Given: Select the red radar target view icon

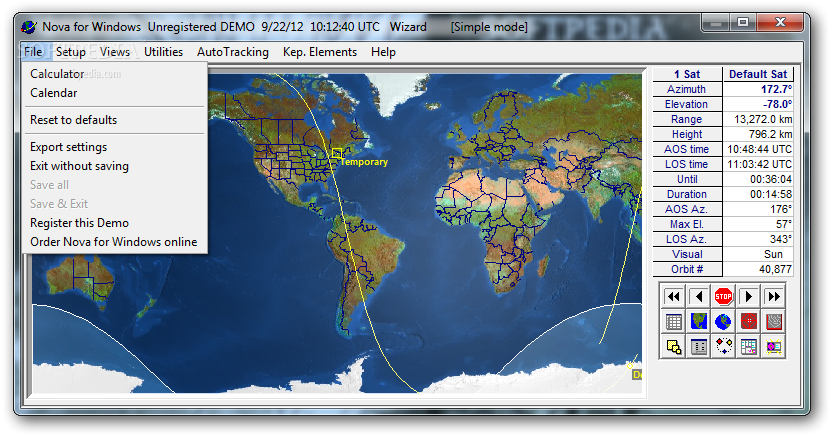Looking at the screenshot, I should [x=748, y=322].
